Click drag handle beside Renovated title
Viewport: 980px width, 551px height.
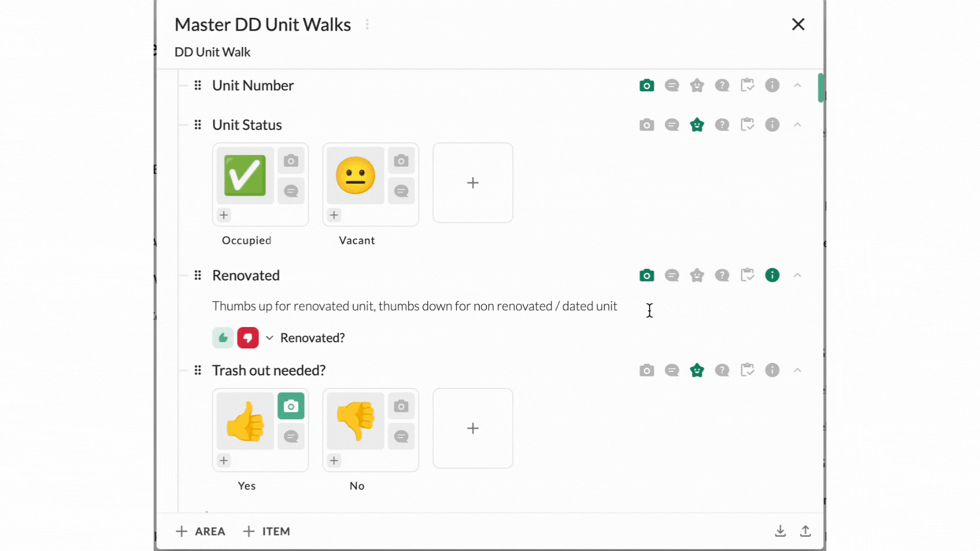pos(198,275)
